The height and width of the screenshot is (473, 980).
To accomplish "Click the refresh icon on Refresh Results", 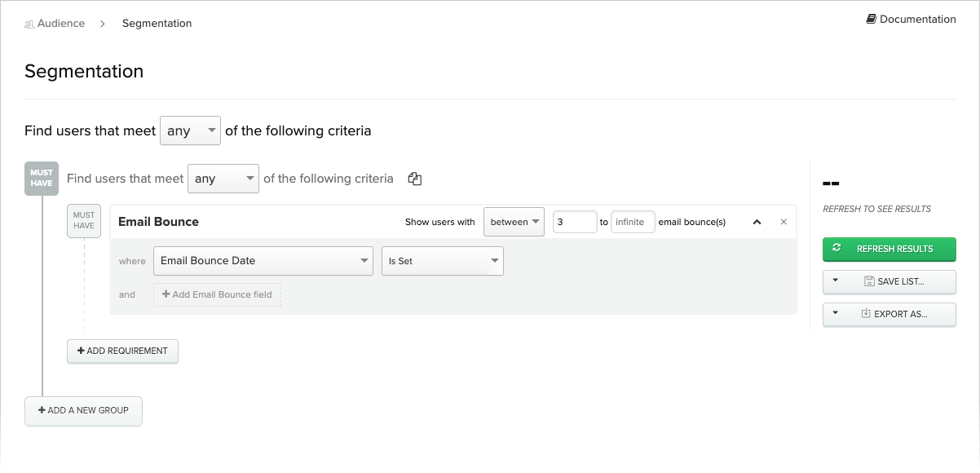I will tap(837, 248).
